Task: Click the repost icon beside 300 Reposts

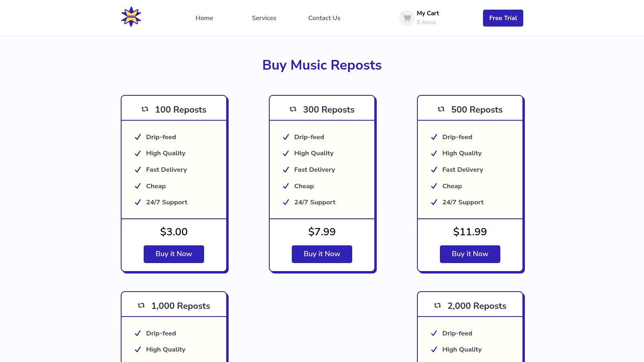Action: pyautogui.click(x=293, y=109)
